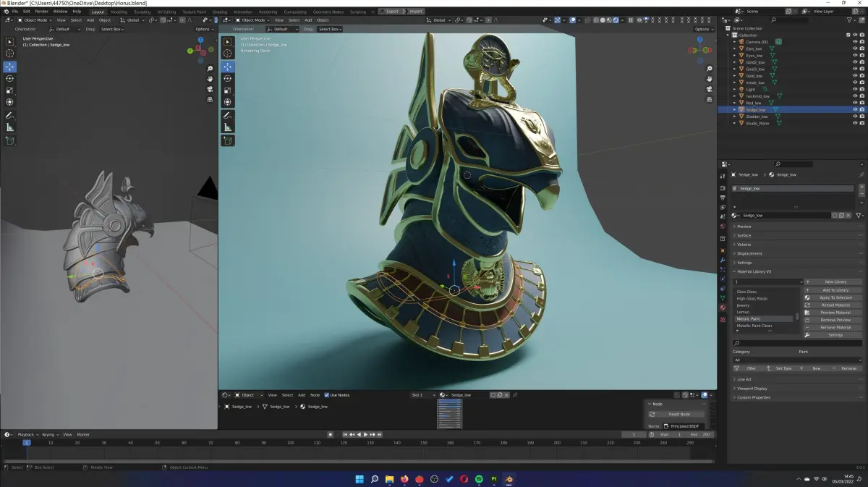Screen dimensions: 868x487
Task: Select Metallic Paint in material list
Action: (x=765, y=319)
